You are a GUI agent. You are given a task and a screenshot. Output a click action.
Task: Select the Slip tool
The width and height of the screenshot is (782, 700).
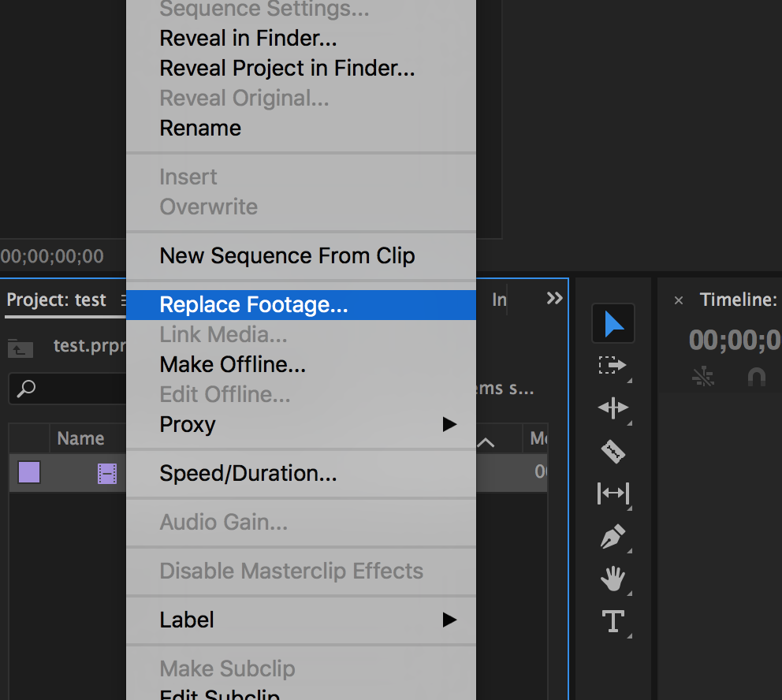click(x=613, y=493)
